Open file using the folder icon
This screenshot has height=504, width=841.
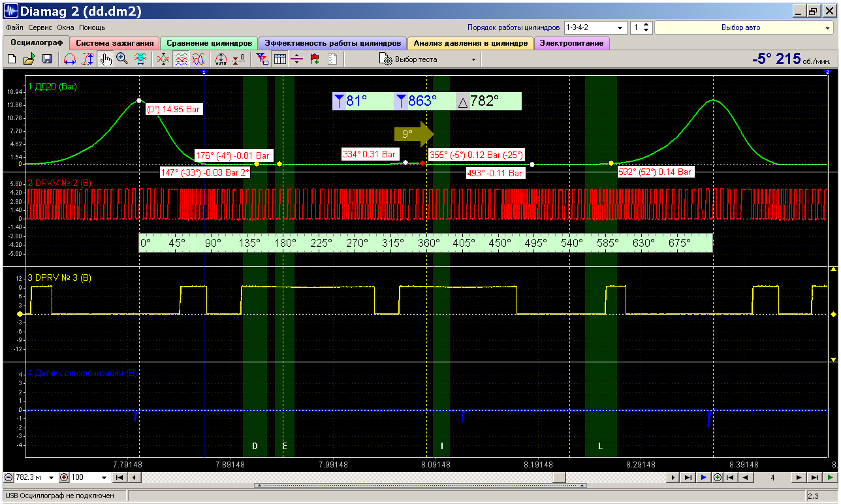(29, 59)
